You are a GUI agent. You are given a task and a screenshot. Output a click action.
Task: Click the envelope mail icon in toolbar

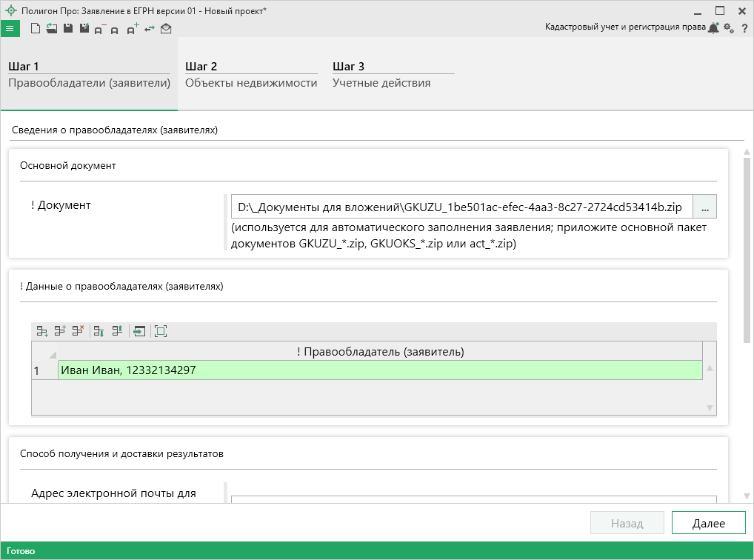coord(166,29)
